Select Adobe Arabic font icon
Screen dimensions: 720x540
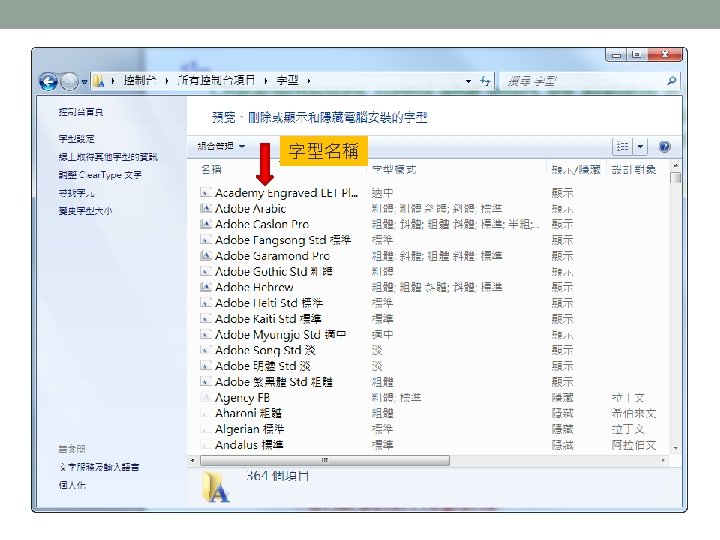pyautogui.click(x=206, y=208)
